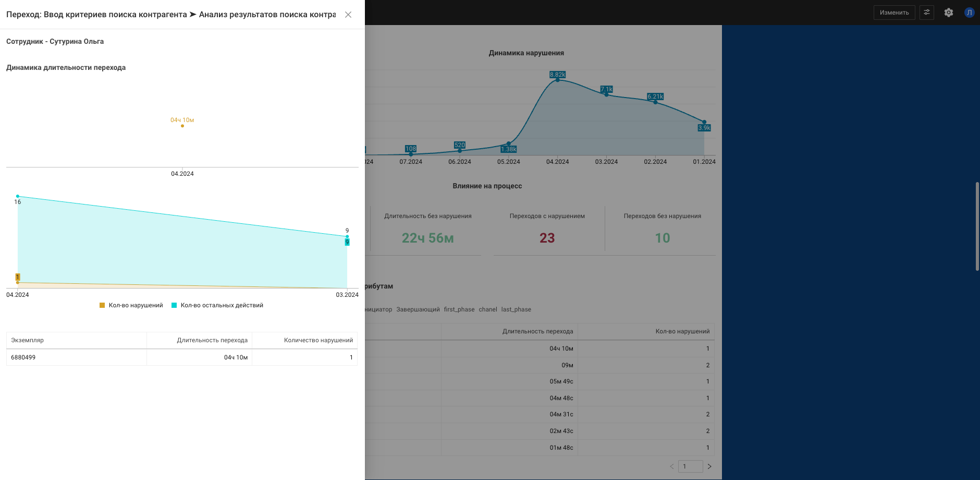Go to next table page arrow
Image resolution: width=980 pixels, height=480 pixels.
pos(709,466)
